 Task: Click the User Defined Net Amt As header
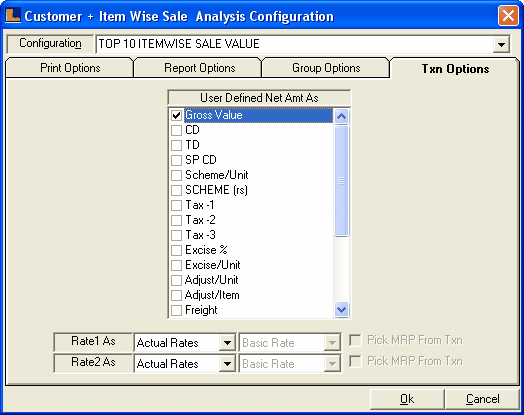(x=259, y=98)
